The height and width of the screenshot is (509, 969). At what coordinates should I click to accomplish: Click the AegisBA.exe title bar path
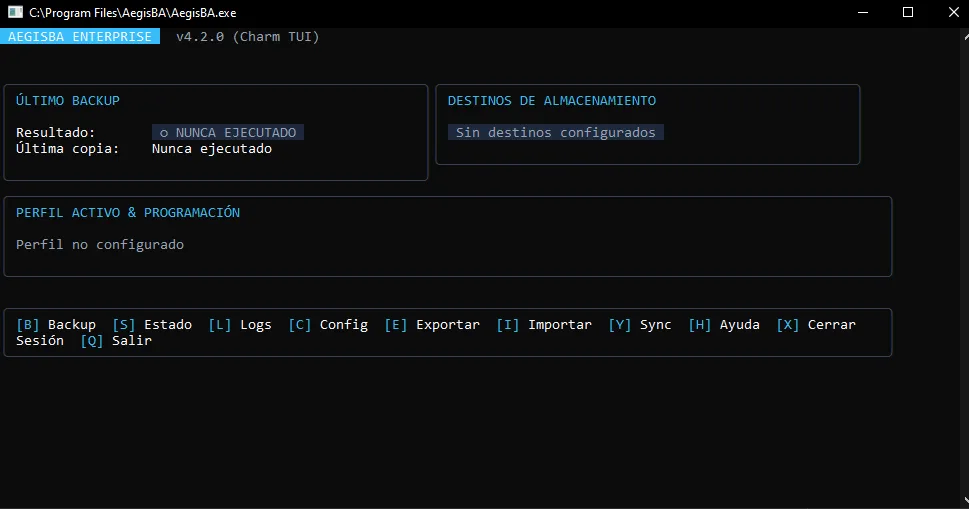pyautogui.click(x=133, y=13)
